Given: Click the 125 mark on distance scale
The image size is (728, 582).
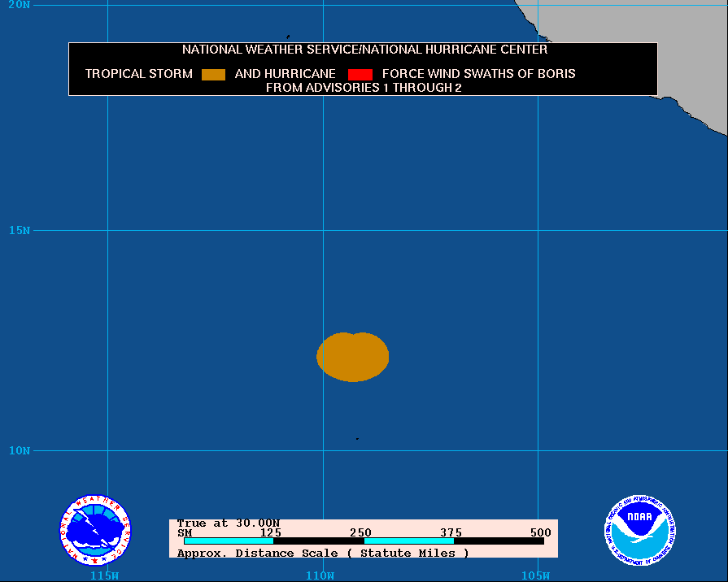Looking at the screenshot, I should [x=271, y=532].
